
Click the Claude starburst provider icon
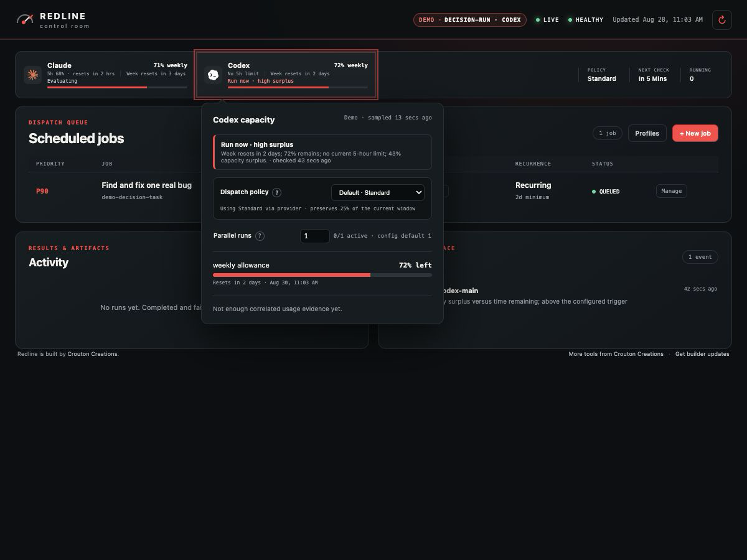pos(32,75)
